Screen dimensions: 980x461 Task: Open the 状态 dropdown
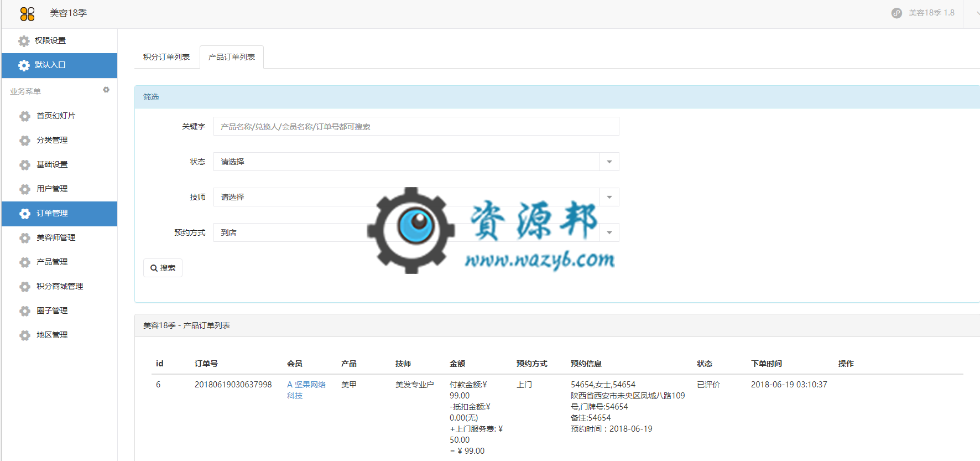click(x=416, y=162)
